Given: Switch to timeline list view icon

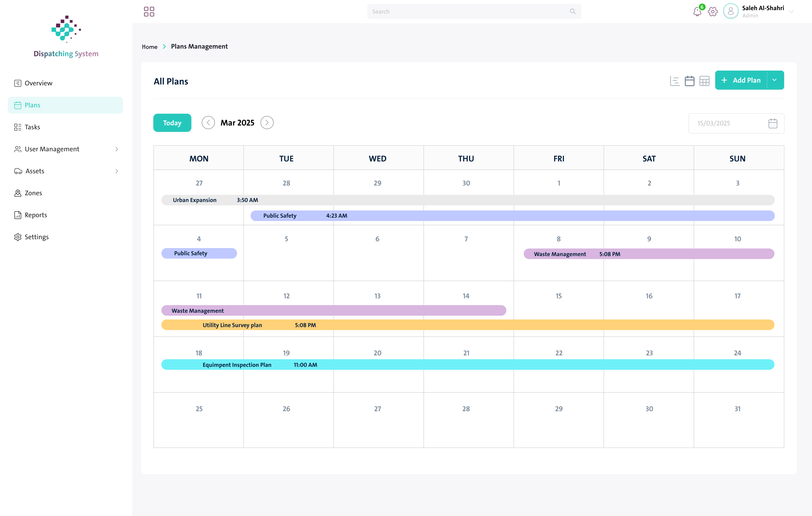Looking at the screenshot, I should (675, 81).
